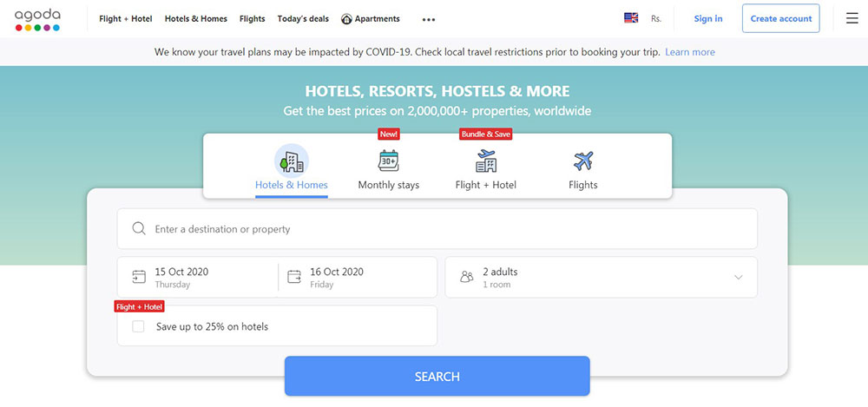
Task: Click the Hotels & Homes building icon
Action: (x=291, y=161)
